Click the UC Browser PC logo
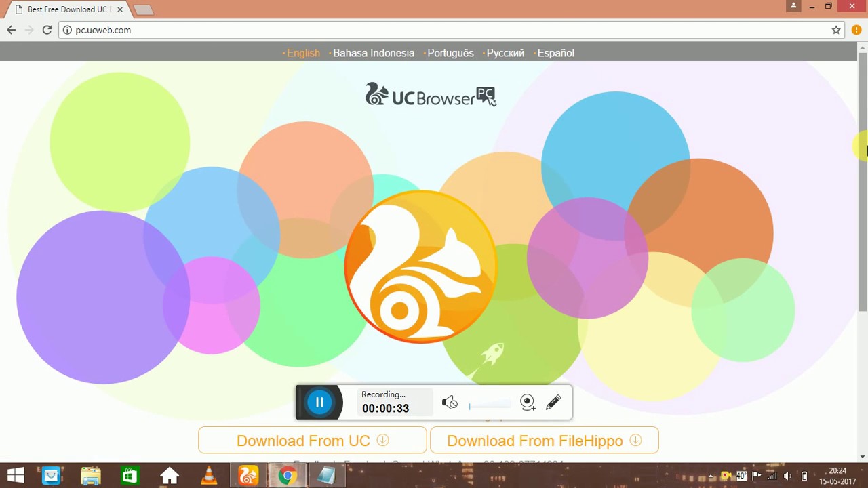This screenshot has width=868, height=488. tap(431, 96)
